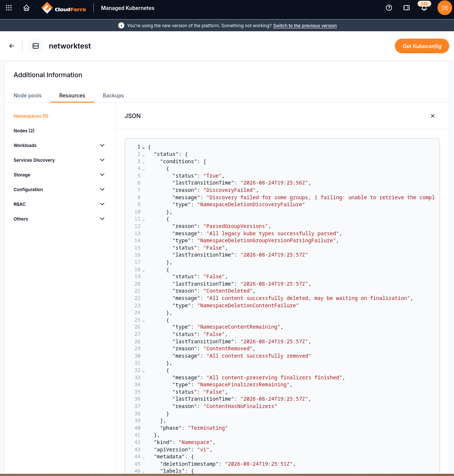
Task: Select Nodes (2) in sidebar
Action: pyautogui.click(x=24, y=131)
